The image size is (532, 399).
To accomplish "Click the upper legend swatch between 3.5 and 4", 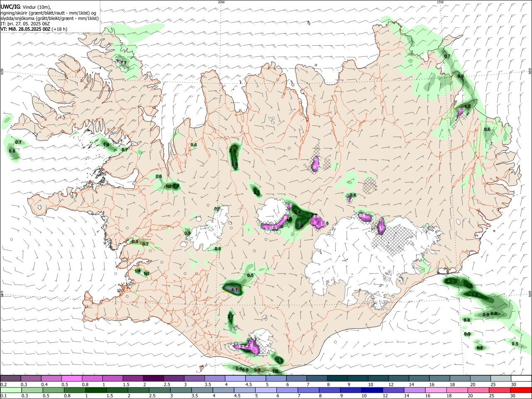I will click(214, 379).
